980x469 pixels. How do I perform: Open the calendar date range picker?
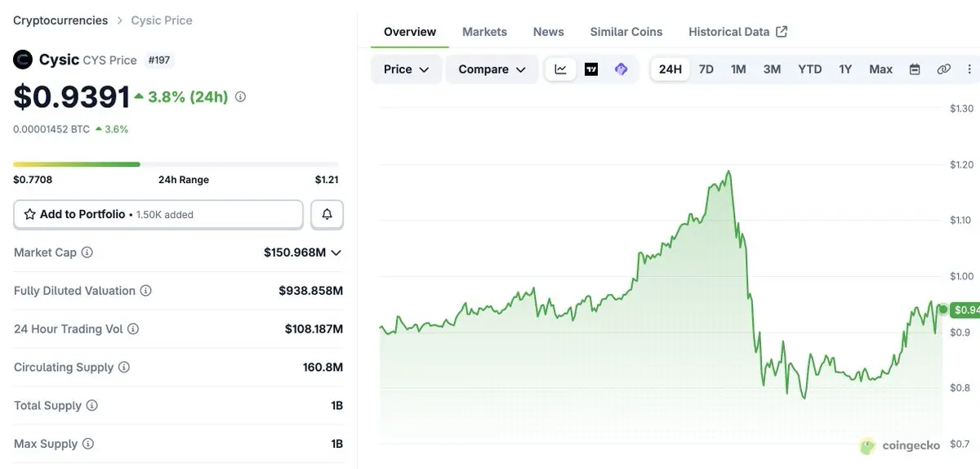pos(915,69)
